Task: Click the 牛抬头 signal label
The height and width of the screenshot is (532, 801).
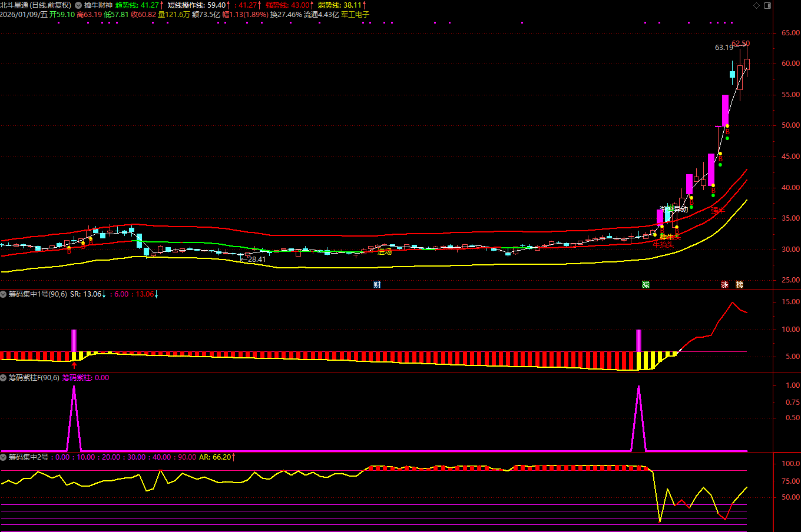Action: click(663, 245)
